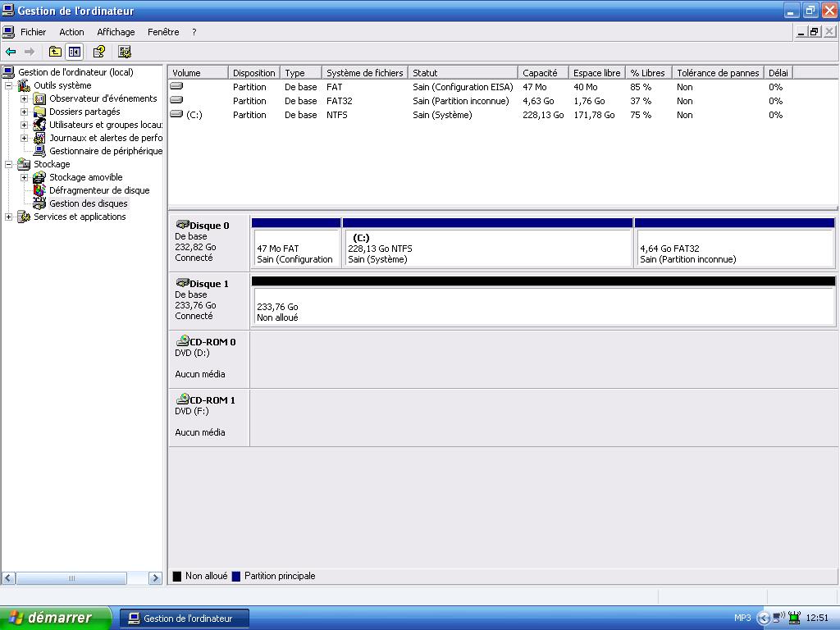This screenshot has width=840, height=630.
Task: Click the tree pane right scroll arrow
Action: point(155,578)
